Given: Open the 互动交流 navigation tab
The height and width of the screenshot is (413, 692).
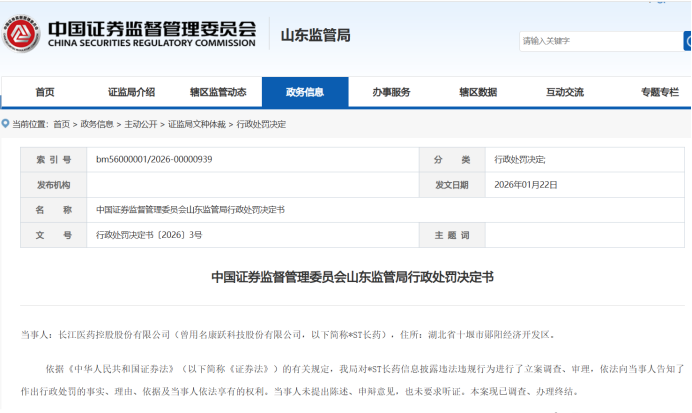Looking at the screenshot, I should [565, 92].
